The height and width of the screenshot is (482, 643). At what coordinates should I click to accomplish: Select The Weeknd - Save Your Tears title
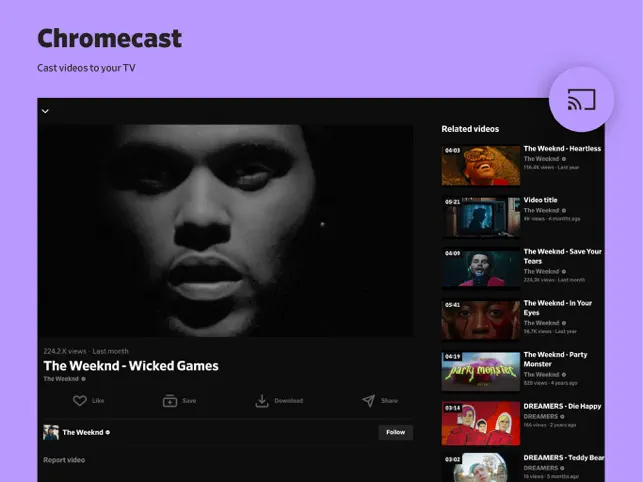(563, 256)
